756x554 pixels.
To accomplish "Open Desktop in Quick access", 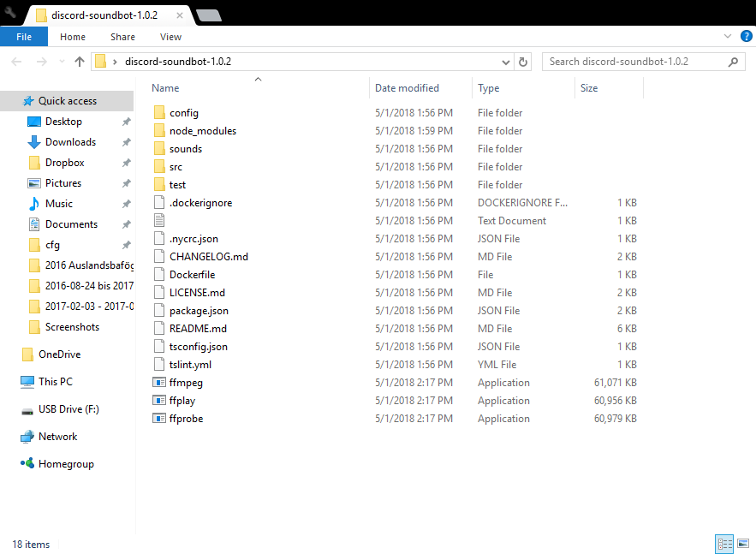I will (x=63, y=122).
